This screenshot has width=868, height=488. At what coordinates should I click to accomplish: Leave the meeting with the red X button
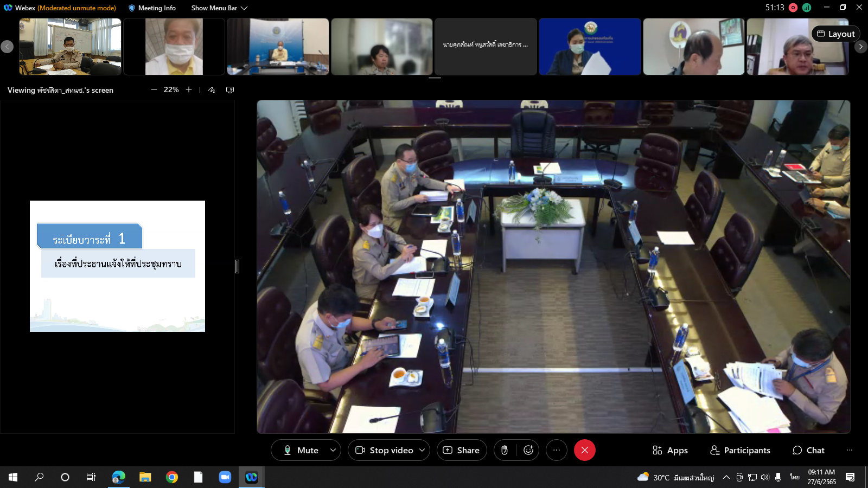coord(584,450)
